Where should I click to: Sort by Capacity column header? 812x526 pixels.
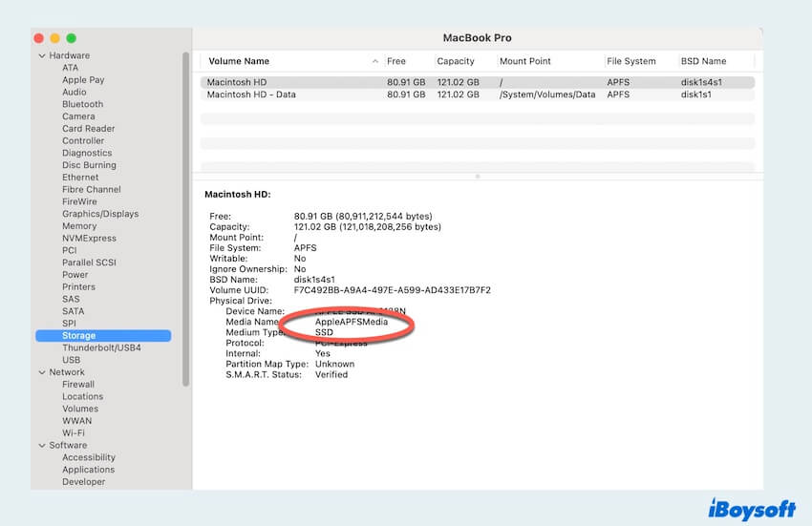tap(456, 61)
